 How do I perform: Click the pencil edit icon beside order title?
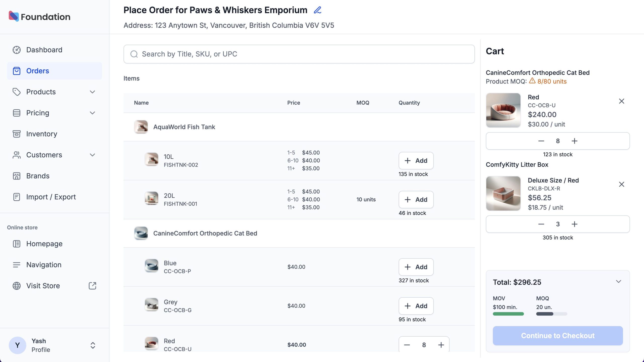pyautogui.click(x=317, y=10)
